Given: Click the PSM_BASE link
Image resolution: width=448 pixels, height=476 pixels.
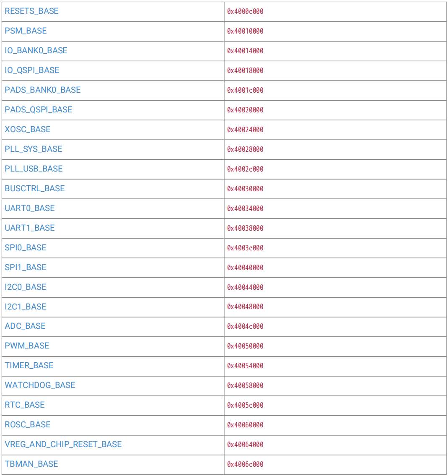Looking at the screenshot, I should pyautogui.click(x=26, y=31).
